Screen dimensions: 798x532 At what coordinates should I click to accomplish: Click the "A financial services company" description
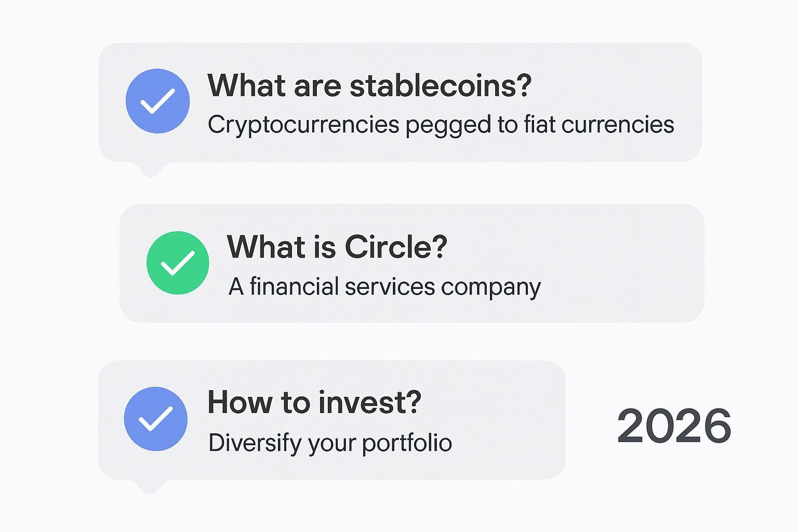384,287
